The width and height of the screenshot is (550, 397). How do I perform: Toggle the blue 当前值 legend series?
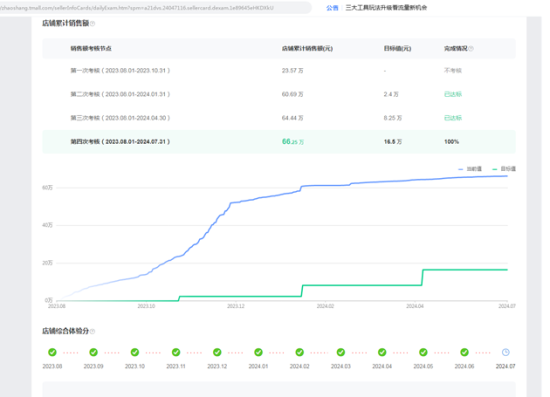pyautogui.click(x=470, y=169)
